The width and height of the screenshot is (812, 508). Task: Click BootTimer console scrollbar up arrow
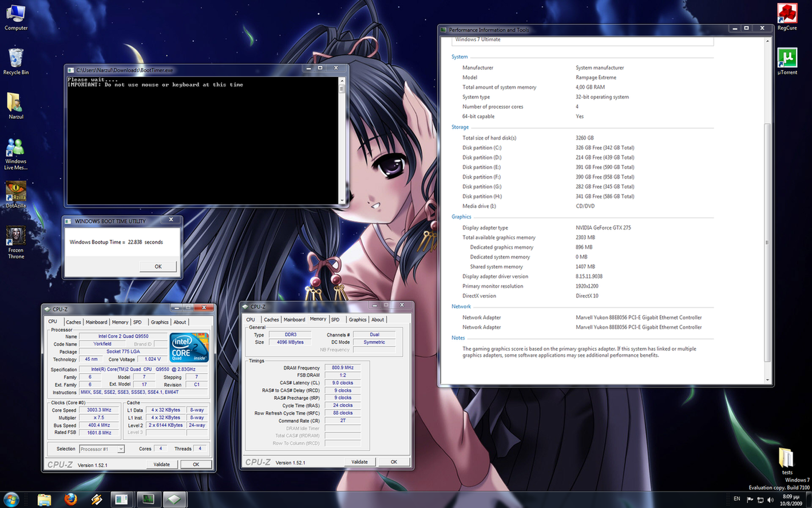coord(342,81)
